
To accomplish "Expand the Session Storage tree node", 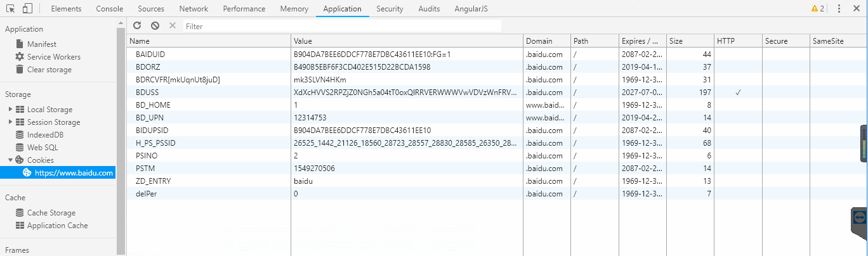I will [x=11, y=122].
